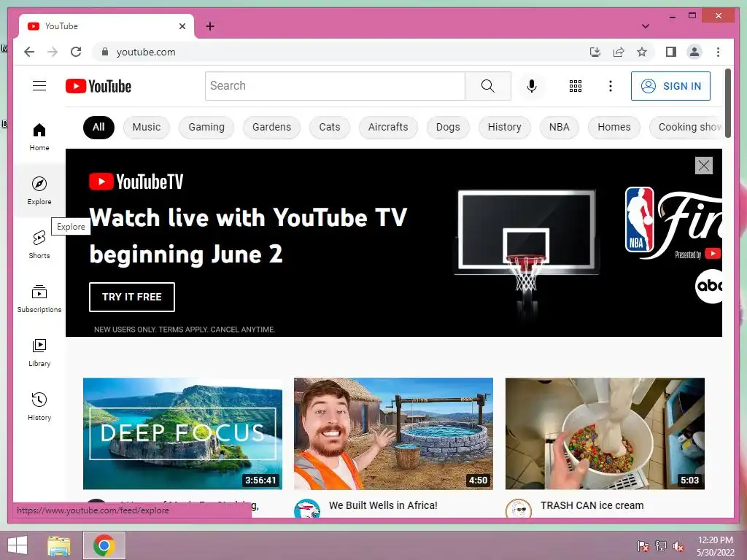This screenshot has height=560, width=747.
Task: Select the Gardens filter chip
Action: [271, 127]
